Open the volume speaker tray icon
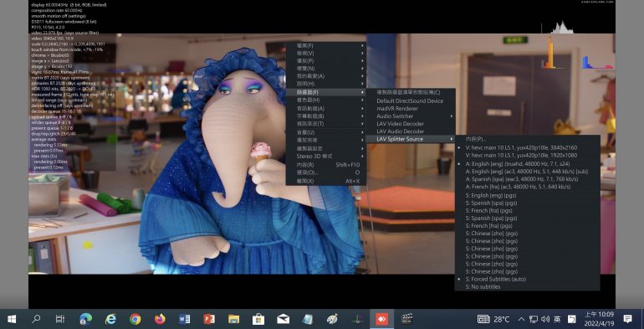Screen dimensions: 644x329 coord(545,319)
